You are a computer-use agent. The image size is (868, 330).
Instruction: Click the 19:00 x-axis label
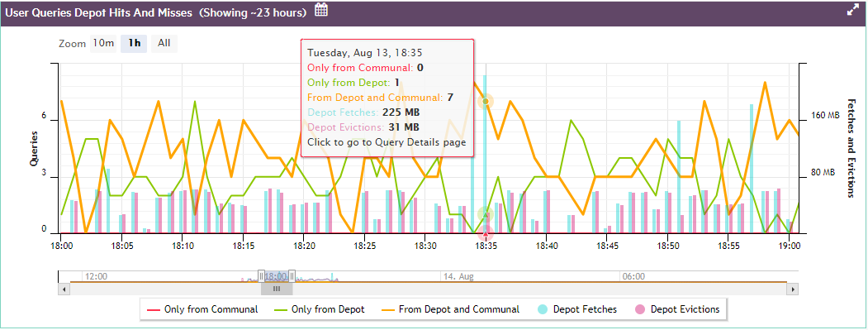(x=789, y=245)
